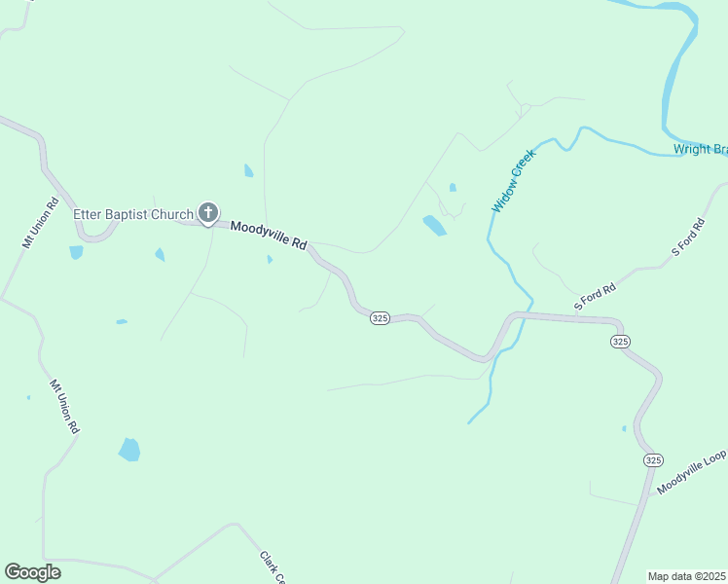Click the small pond north of Etter Baptist Church
Viewport: 728px width, 584px height.
(x=249, y=170)
